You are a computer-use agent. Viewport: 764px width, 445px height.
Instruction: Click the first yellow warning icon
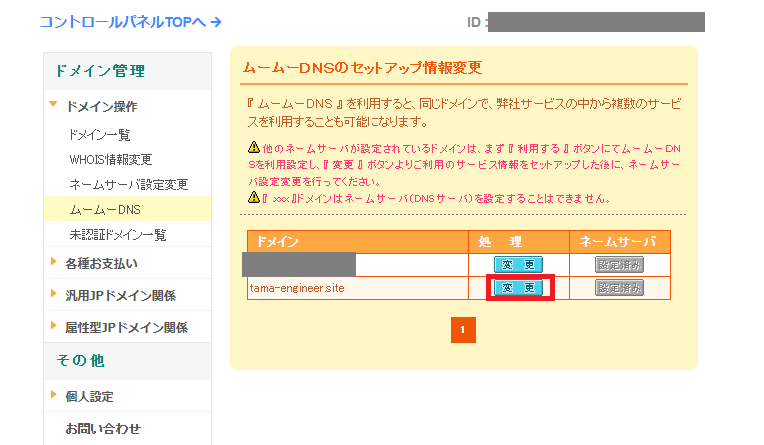point(253,147)
